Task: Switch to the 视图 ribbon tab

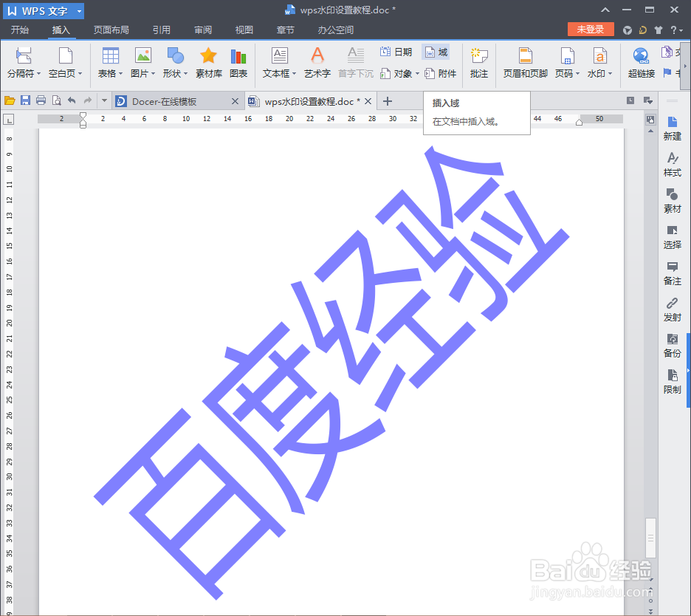Action: pos(244,30)
